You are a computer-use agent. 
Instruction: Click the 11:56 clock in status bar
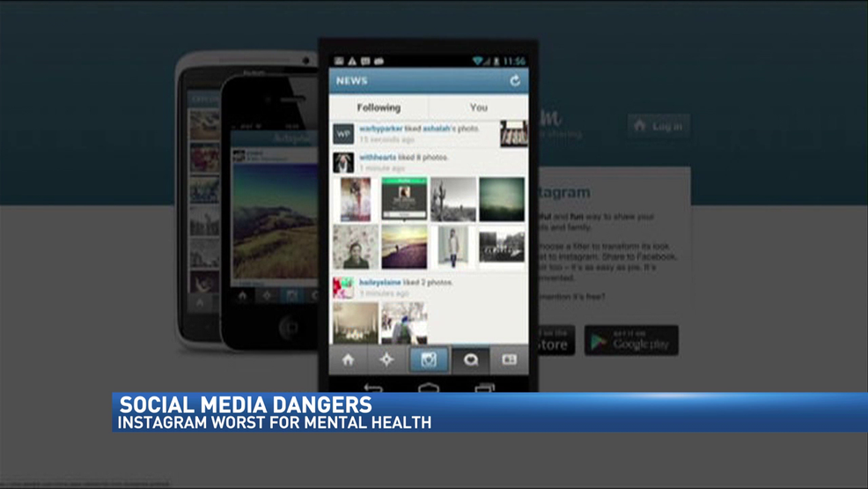coord(514,61)
